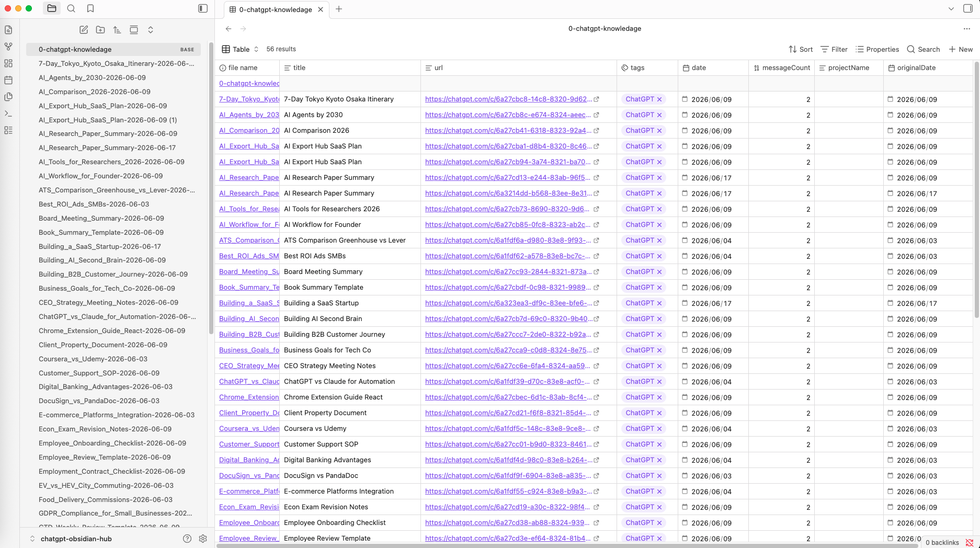This screenshot has width=980, height=548.
Task: Auto-reveal current file icon
Action: click(134, 30)
